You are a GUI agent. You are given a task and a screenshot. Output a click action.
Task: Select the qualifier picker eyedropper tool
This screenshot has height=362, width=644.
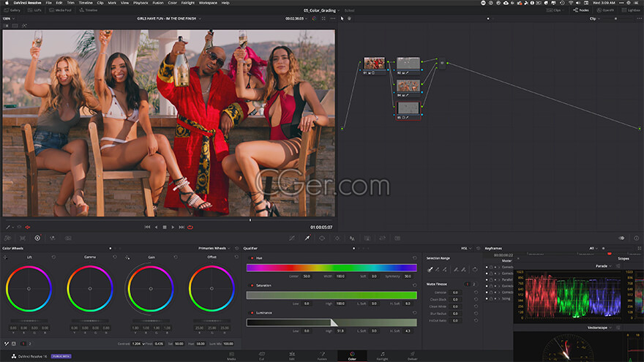(x=430, y=270)
